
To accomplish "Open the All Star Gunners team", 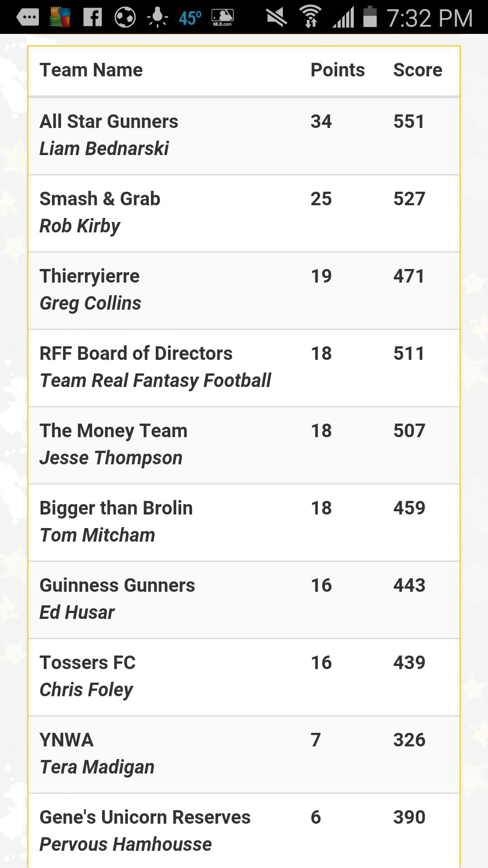I will point(244,136).
